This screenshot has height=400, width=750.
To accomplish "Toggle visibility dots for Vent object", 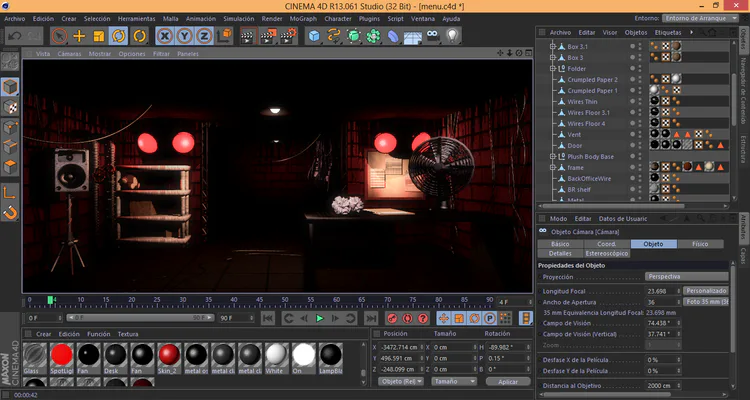I will (x=640, y=134).
